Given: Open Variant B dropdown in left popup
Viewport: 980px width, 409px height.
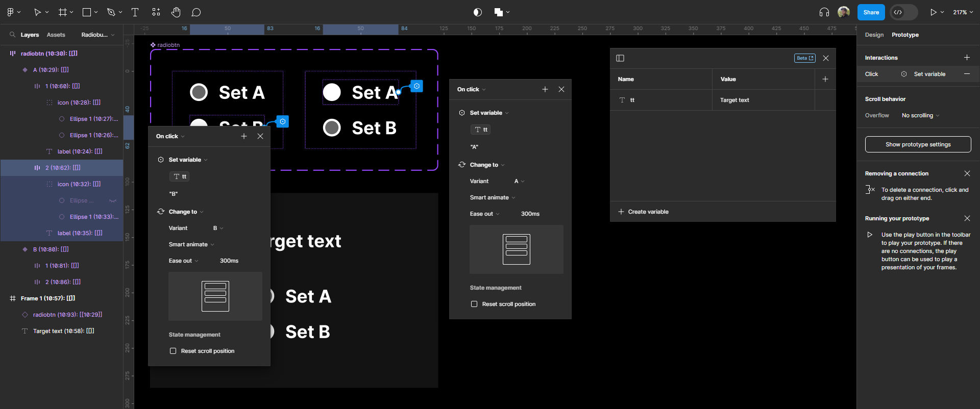Looking at the screenshot, I should click(218, 228).
